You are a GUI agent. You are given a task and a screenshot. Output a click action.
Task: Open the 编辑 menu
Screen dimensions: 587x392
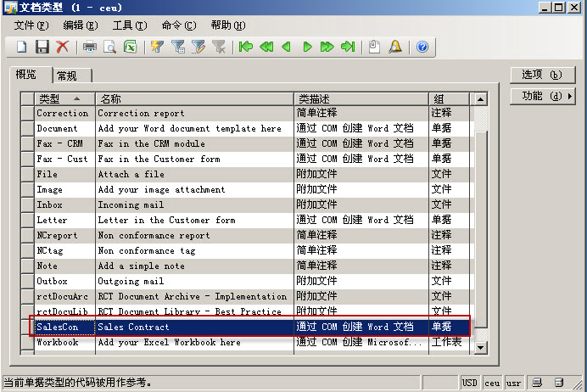pos(81,25)
